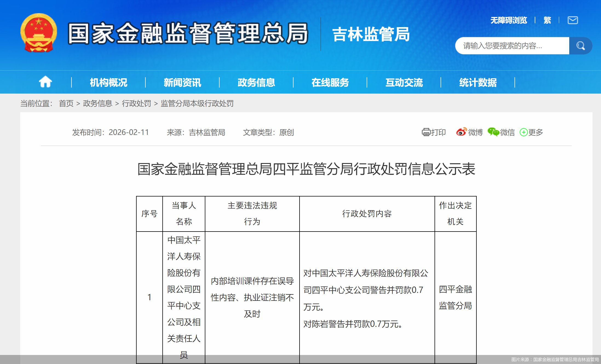Image resolution: width=601 pixels, height=364 pixels.
Task: Open the 机构概况 menu
Action: 108,82
